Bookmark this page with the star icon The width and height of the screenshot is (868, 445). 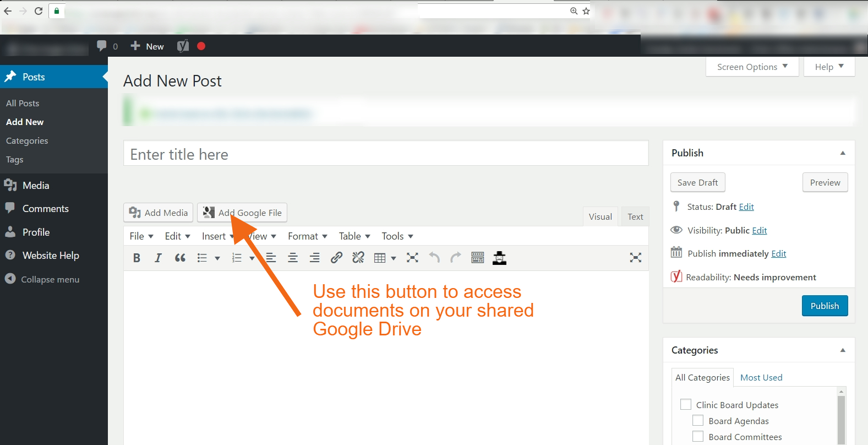[x=586, y=11]
